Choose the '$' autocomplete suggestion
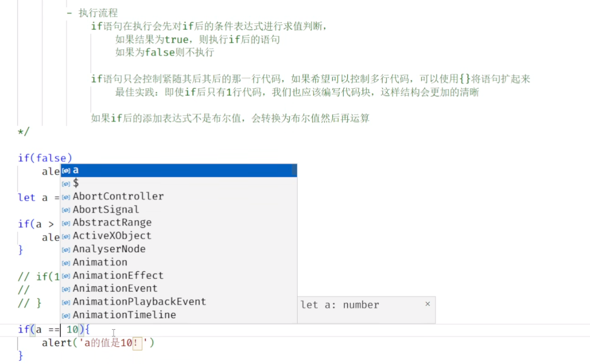 [x=179, y=184]
